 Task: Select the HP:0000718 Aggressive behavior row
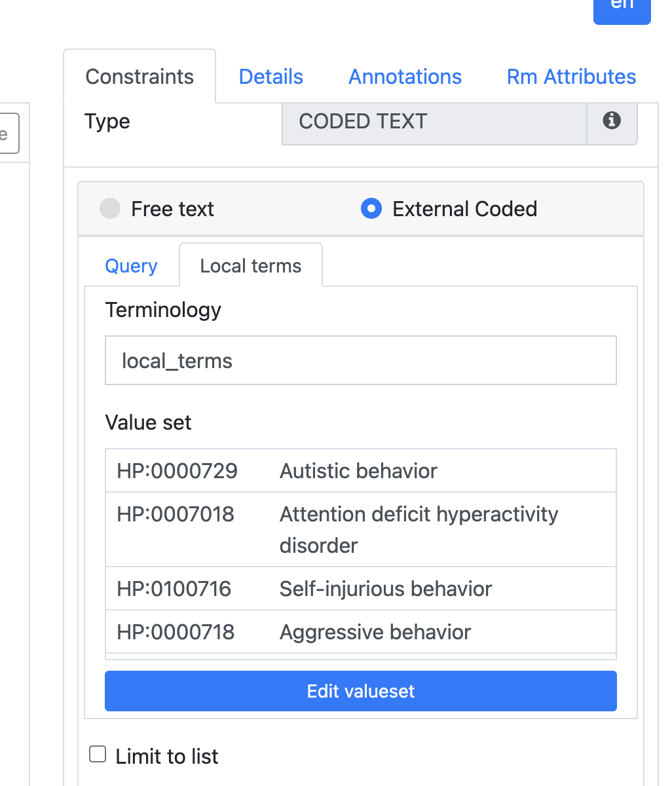[x=360, y=631]
